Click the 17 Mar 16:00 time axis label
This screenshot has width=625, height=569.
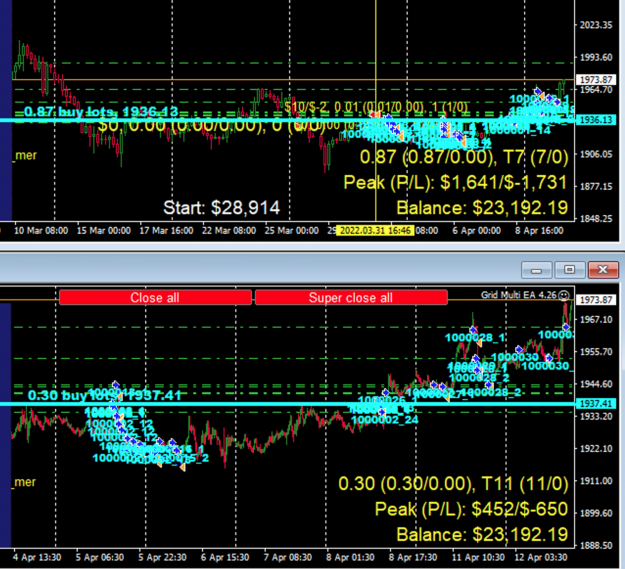(x=166, y=231)
